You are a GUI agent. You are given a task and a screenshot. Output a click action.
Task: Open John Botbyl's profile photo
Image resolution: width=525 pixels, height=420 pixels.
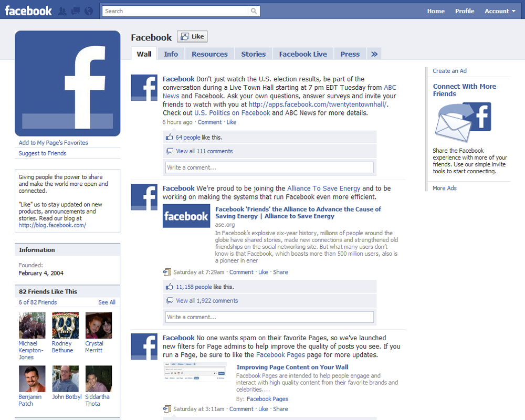coord(65,379)
